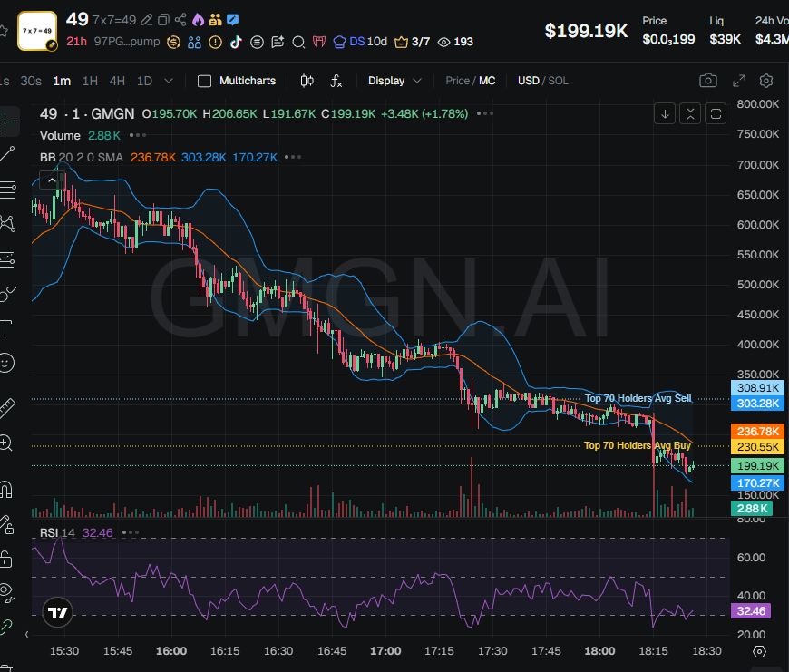Viewport: 789px width, 672px height.
Task: Click the pencil edit icon beside 7x7=49
Action: (146, 20)
